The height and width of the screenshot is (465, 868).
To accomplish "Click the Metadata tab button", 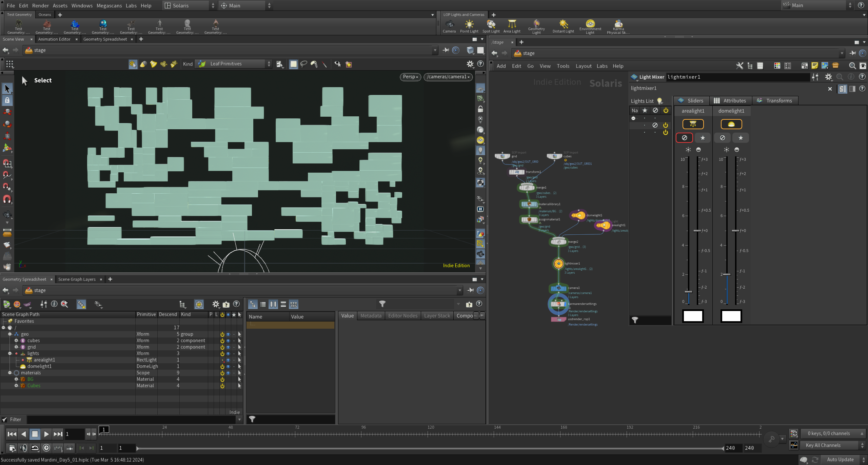I will click(x=371, y=315).
